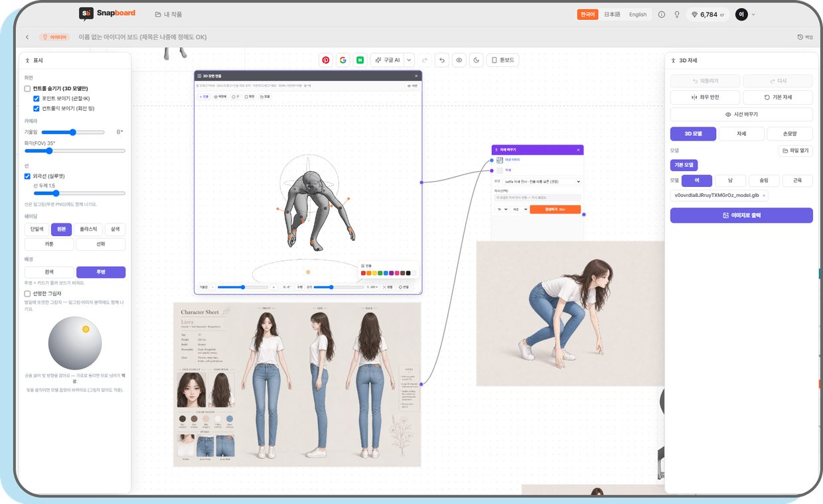Screen dimensions: 823x504
Task: Click 좌우 반전 mirror button
Action: click(705, 97)
